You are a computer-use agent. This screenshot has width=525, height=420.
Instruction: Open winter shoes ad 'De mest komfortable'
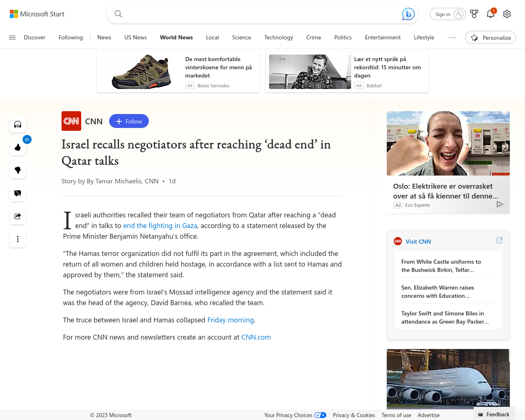point(219,67)
